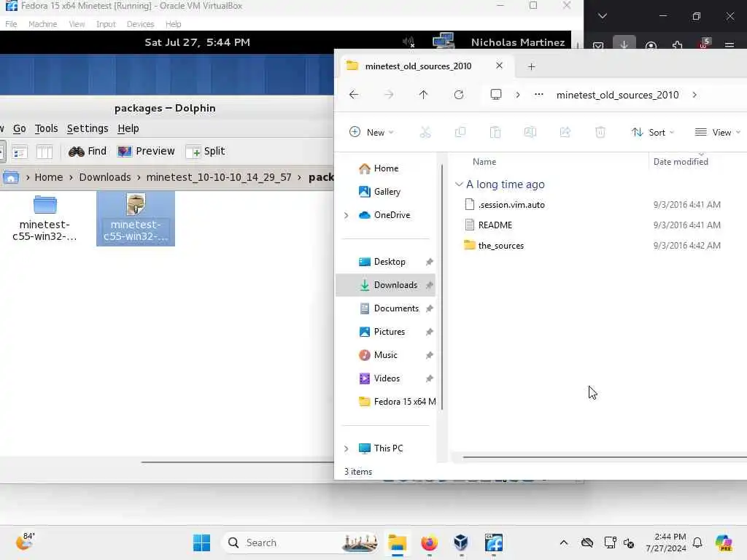Click the Fedora volume muted icon
Screen dimensions: 747x560
pyautogui.click(x=409, y=42)
